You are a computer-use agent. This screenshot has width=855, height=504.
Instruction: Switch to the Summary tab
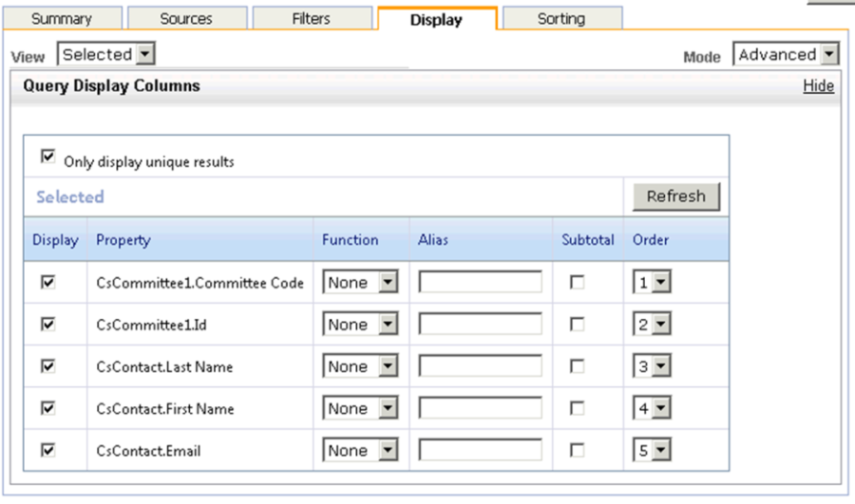pos(62,18)
